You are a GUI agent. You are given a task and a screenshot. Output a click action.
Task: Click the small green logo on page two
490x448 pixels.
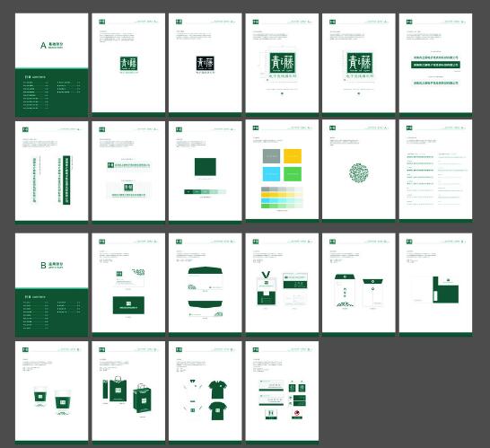coord(128,64)
